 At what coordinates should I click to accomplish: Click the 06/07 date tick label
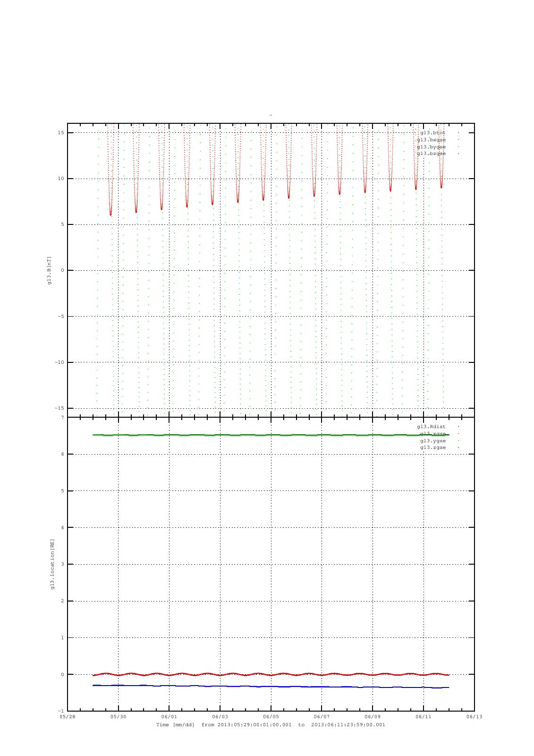(x=322, y=717)
